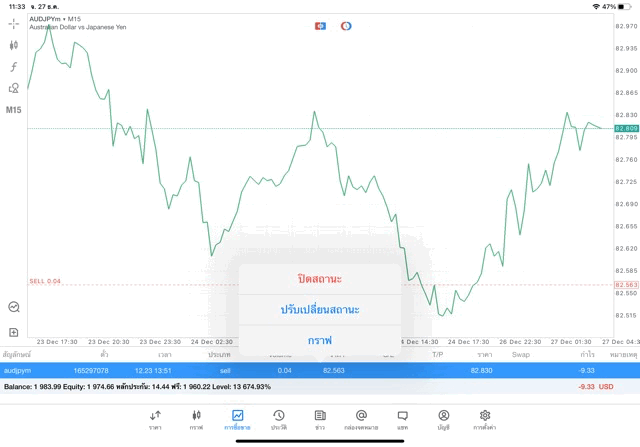Tap the zoom magnifier icon in left sidebar
The image size is (640, 447).
point(14,308)
